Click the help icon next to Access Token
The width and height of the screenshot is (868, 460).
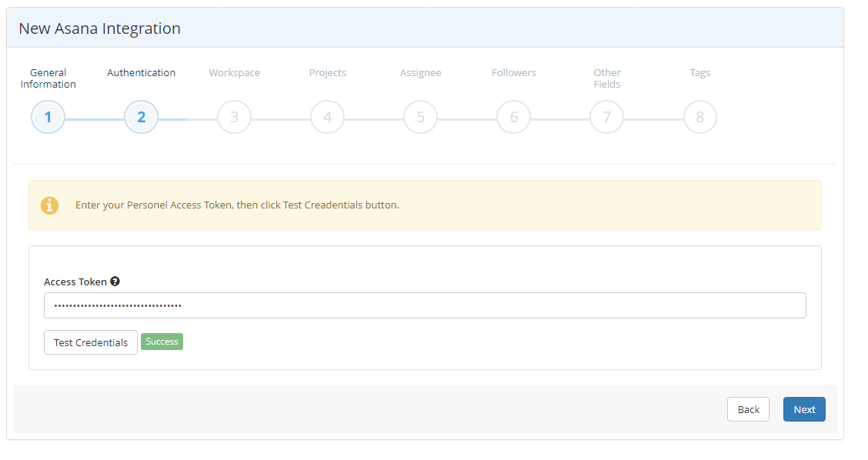click(x=115, y=281)
